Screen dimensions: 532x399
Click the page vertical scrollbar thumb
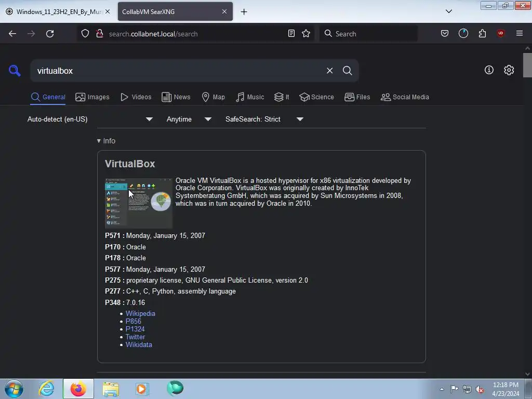(527, 65)
